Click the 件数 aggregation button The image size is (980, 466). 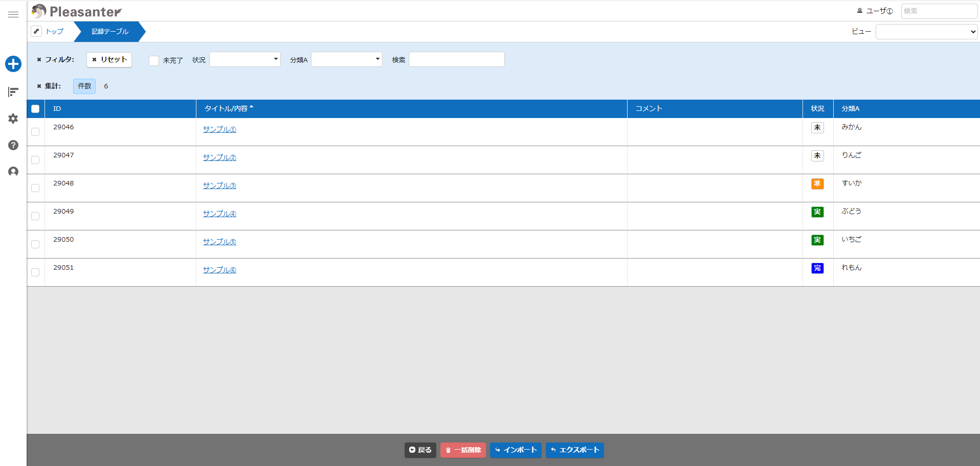(84, 86)
